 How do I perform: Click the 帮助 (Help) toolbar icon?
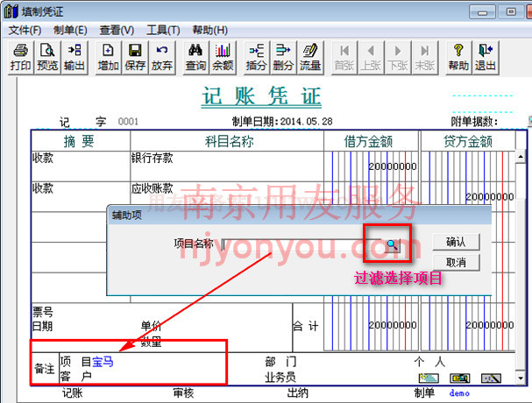click(x=458, y=57)
